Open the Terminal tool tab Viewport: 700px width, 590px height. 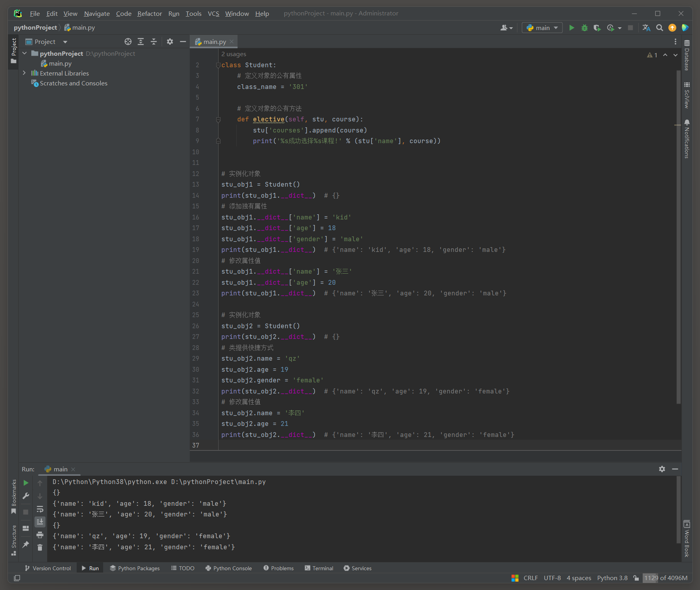point(319,568)
